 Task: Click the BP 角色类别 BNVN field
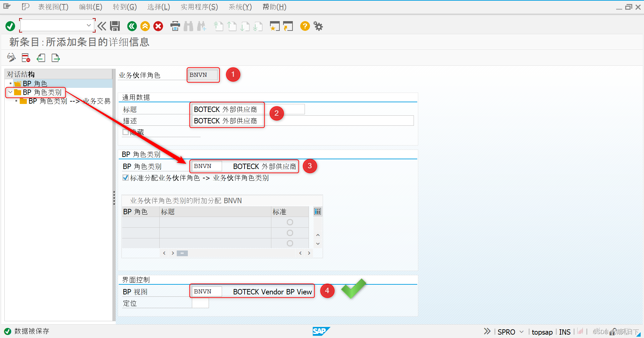(207, 166)
